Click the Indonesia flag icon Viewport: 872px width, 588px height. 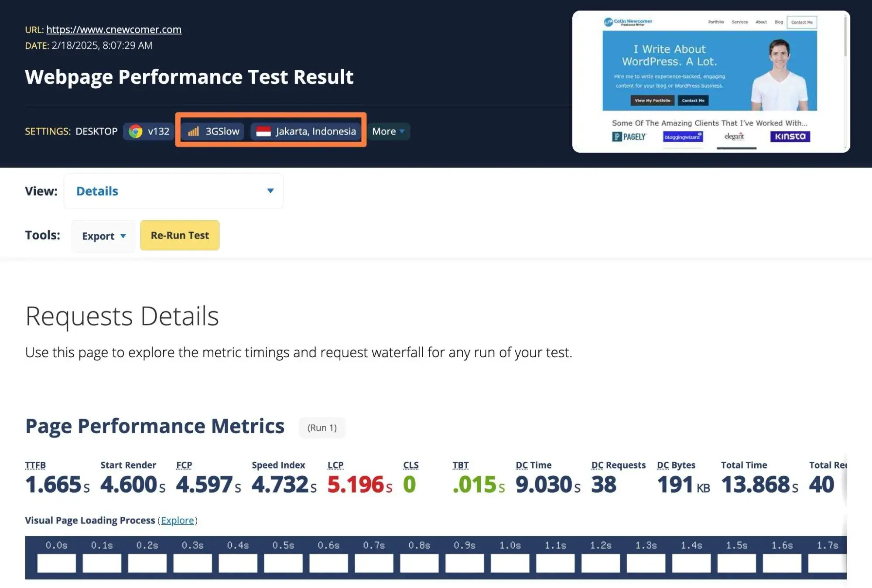click(263, 131)
